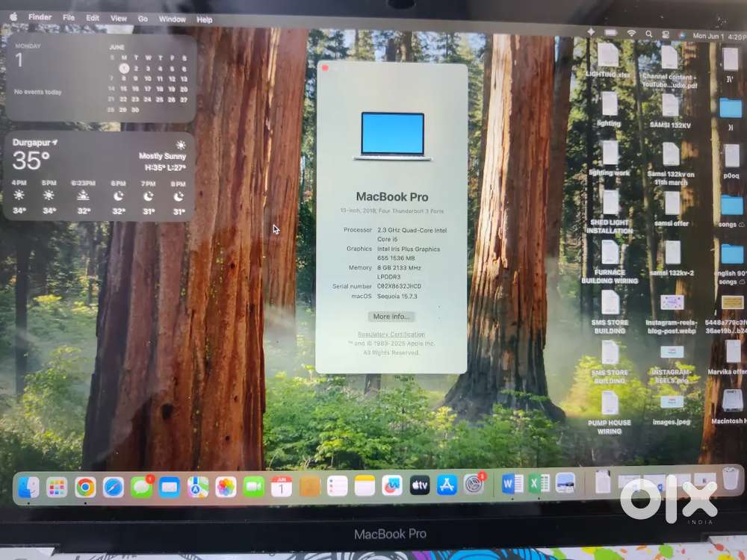
Task: Open the Edit menu
Action: (93, 18)
